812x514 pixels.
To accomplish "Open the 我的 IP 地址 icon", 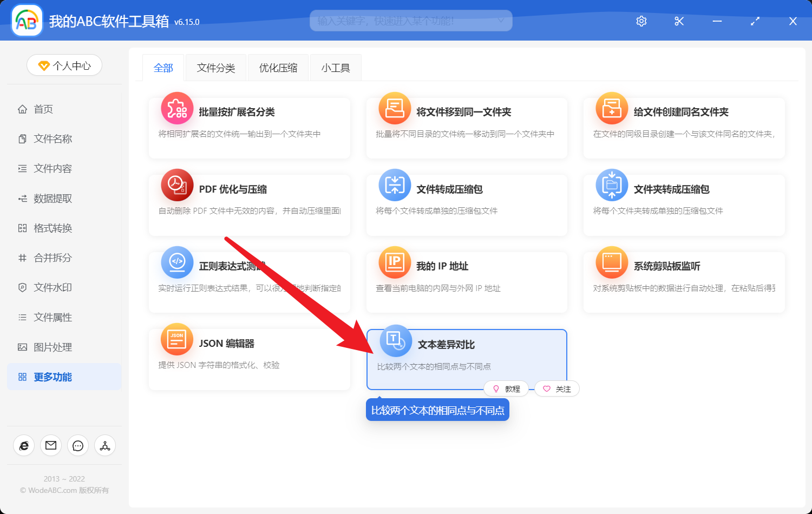I will [394, 262].
